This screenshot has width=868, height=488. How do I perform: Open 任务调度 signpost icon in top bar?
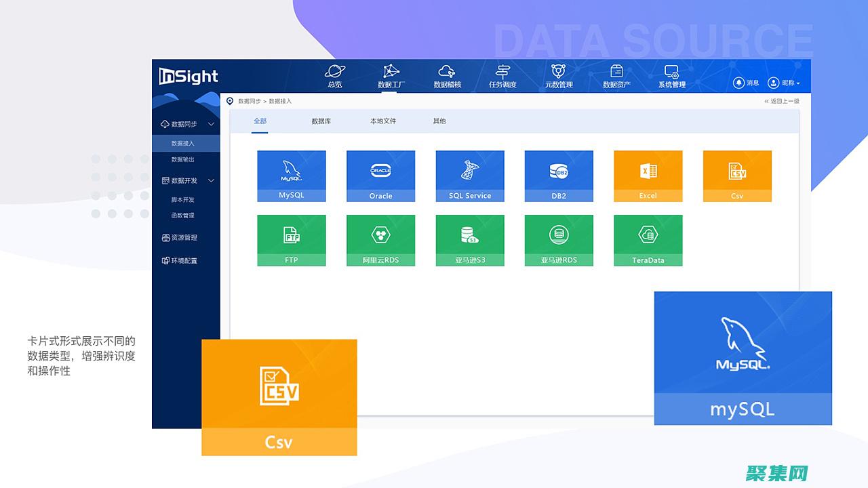(x=502, y=72)
